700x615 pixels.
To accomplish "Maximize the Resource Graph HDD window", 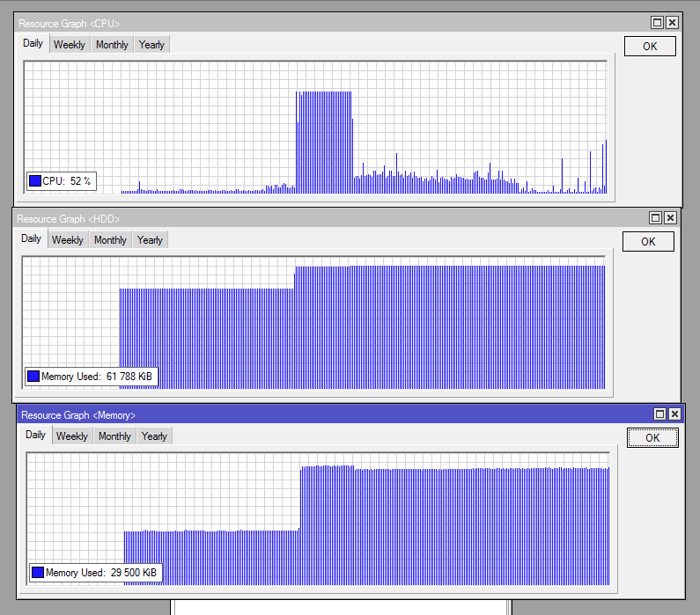I will pos(655,218).
